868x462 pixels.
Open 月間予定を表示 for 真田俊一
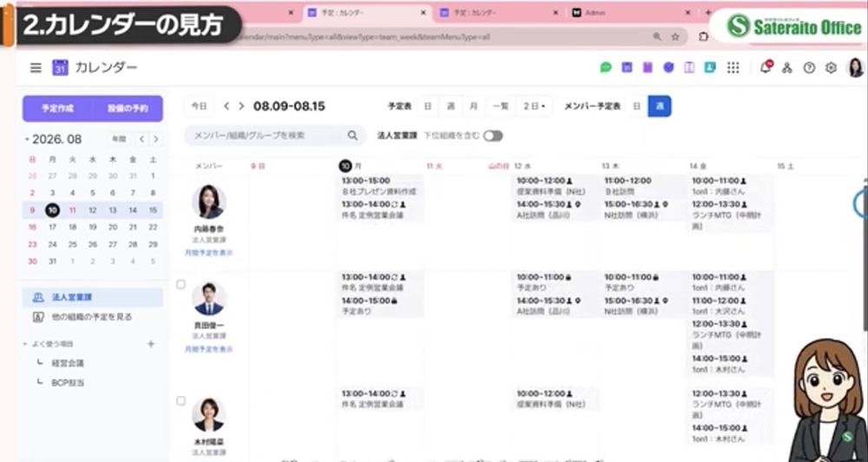tap(209, 350)
